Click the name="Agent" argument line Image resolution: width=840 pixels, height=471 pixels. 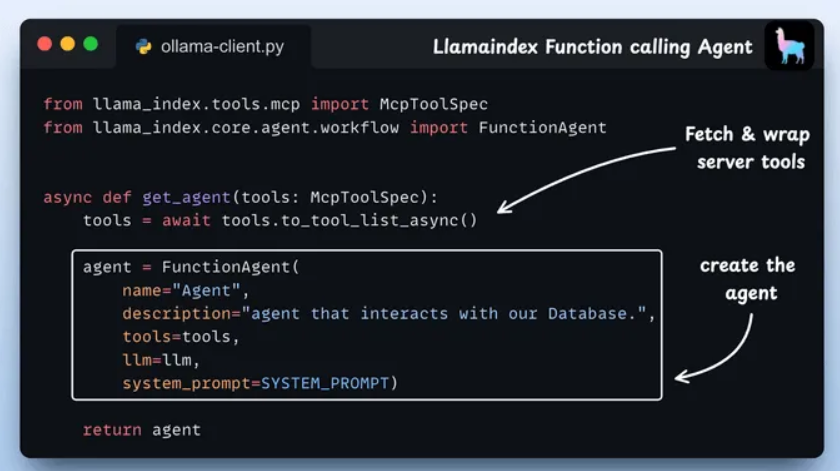[185, 290]
